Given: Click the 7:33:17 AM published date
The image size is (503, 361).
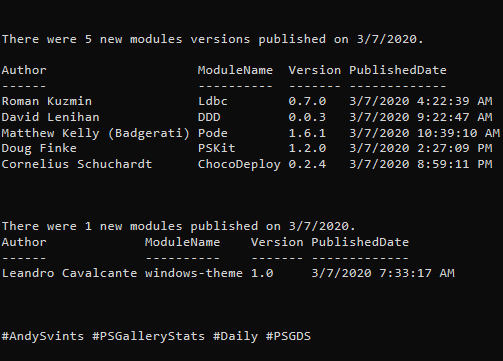Looking at the screenshot, I should coord(383,273).
